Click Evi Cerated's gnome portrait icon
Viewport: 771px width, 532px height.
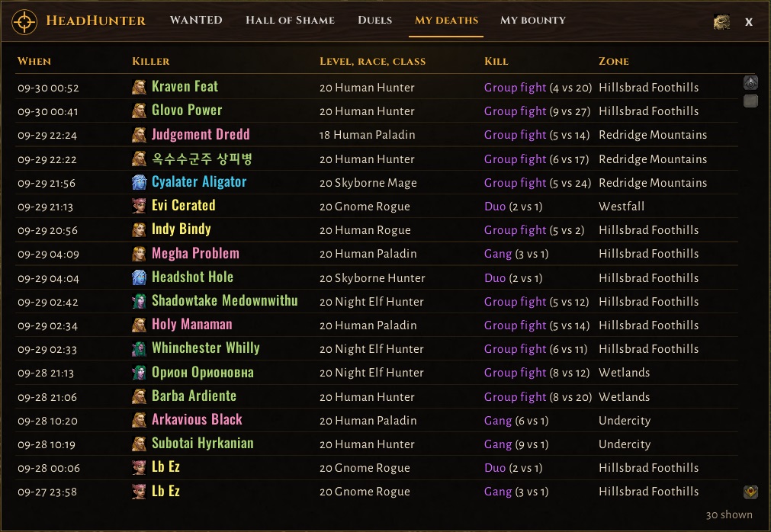(x=139, y=206)
